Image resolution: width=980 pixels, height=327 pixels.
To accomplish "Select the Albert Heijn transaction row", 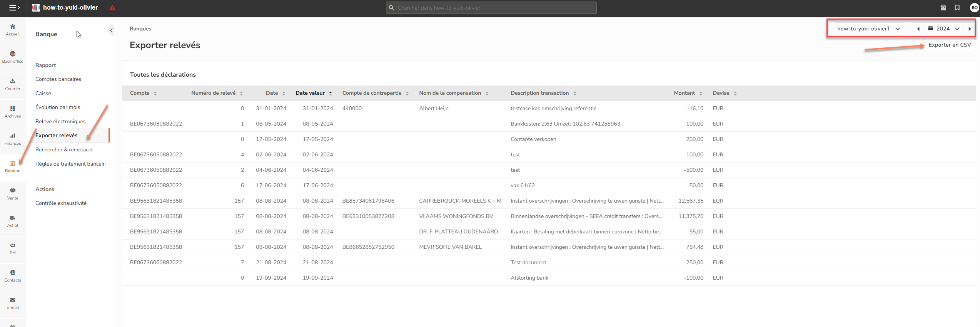I will [549, 108].
